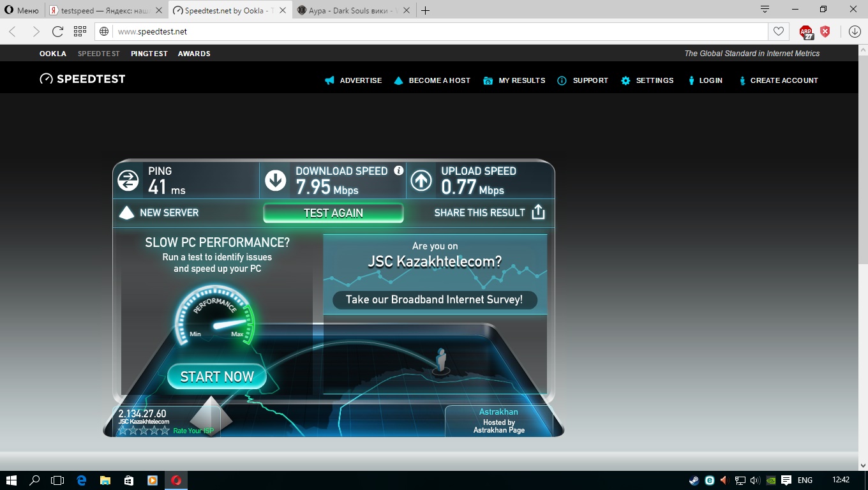Open the downloads arrow icon
The image size is (868, 490).
(855, 31)
